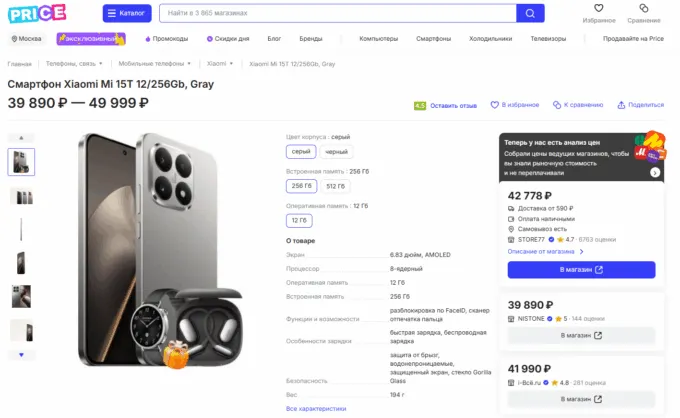Select серый body color option

(x=301, y=152)
